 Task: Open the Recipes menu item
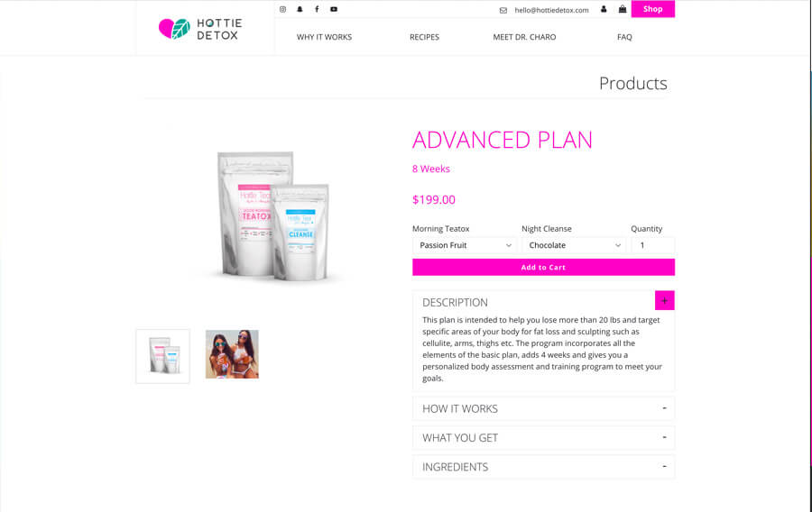[x=424, y=37]
